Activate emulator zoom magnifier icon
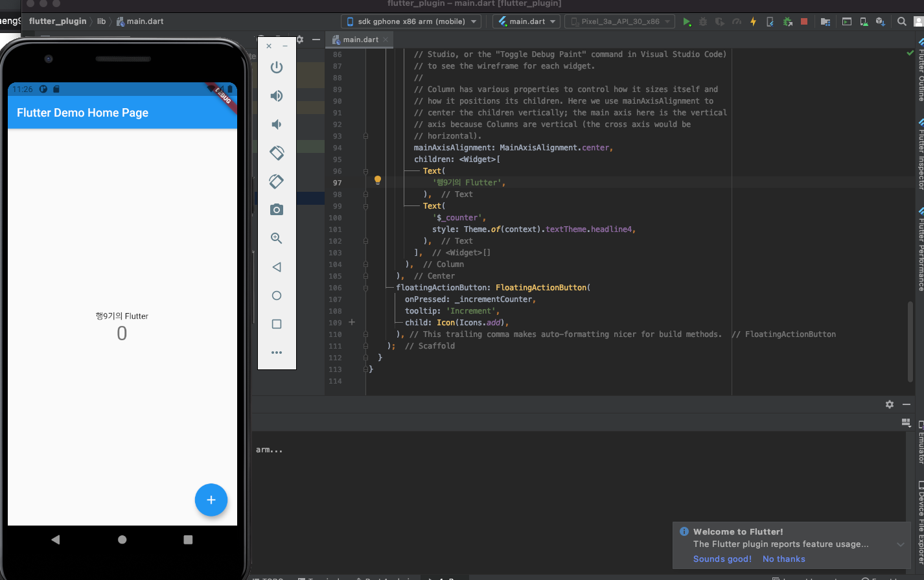Screen dimensions: 924x580 tap(277, 238)
